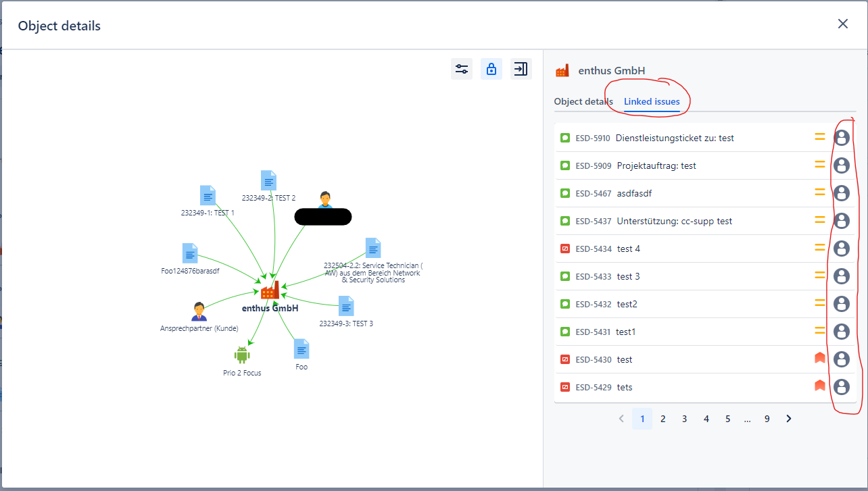Click issue title 'test 4'
868x491 pixels.
coord(629,249)
